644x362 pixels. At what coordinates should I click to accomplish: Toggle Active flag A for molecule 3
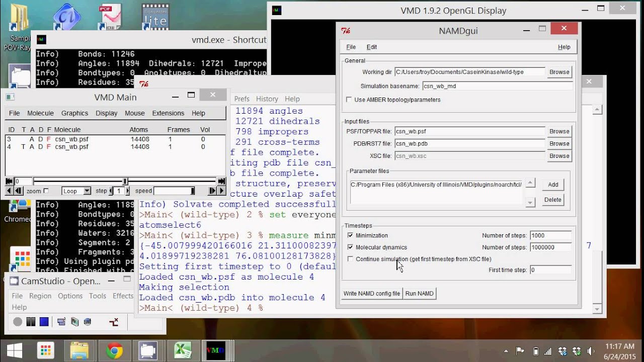pyautogui.click(x=32, y=139)
